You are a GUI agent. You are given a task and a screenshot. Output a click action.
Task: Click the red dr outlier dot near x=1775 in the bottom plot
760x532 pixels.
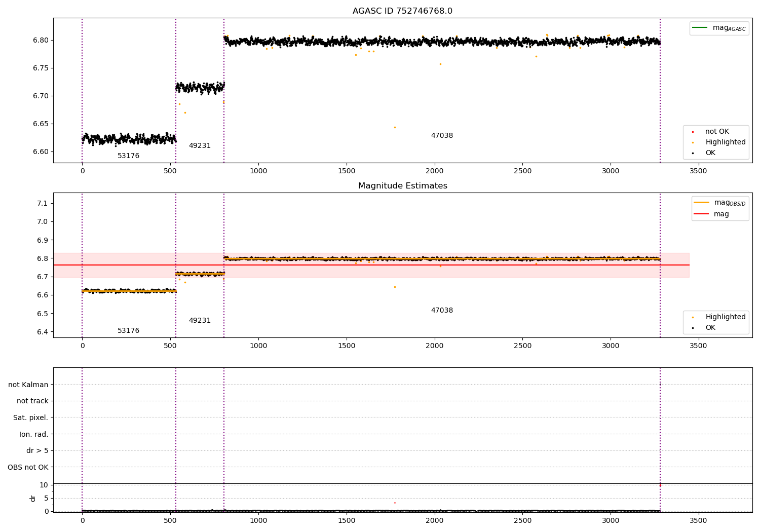395,503
